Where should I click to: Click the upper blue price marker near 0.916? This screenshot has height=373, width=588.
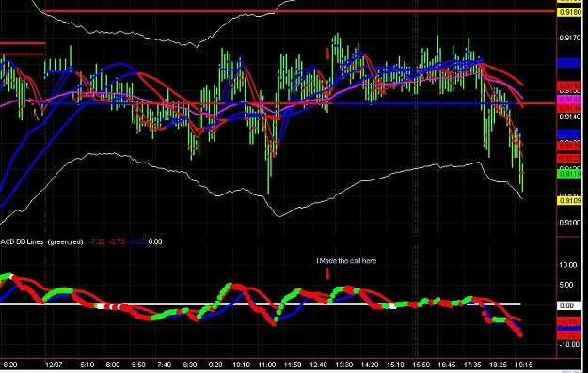pyautogui.click(x=569, y=63)
